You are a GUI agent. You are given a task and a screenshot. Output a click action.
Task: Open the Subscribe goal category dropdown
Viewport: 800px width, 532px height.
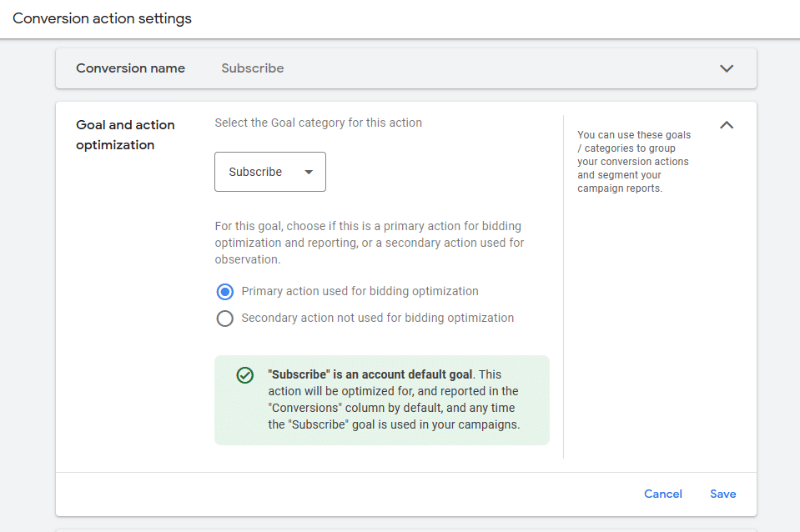(x=269, y=172)
